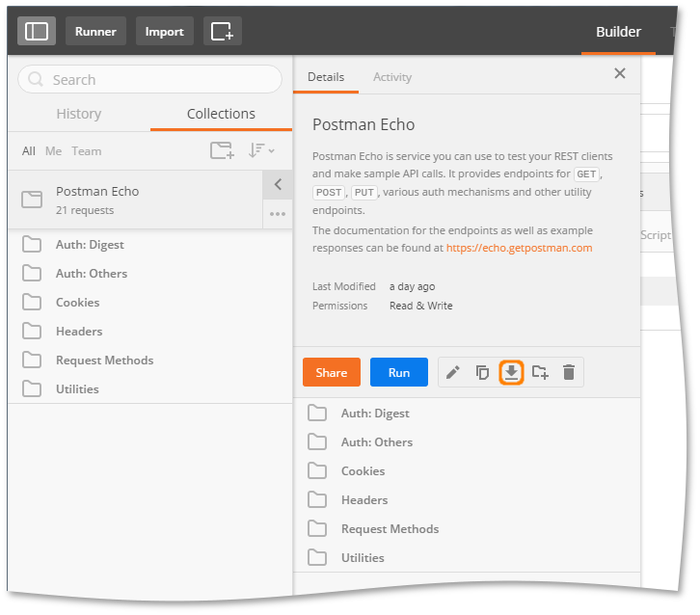Close the collection details panel
This screenshot has height=615, width=700.
pyautogui.click(x=620, y=73)
